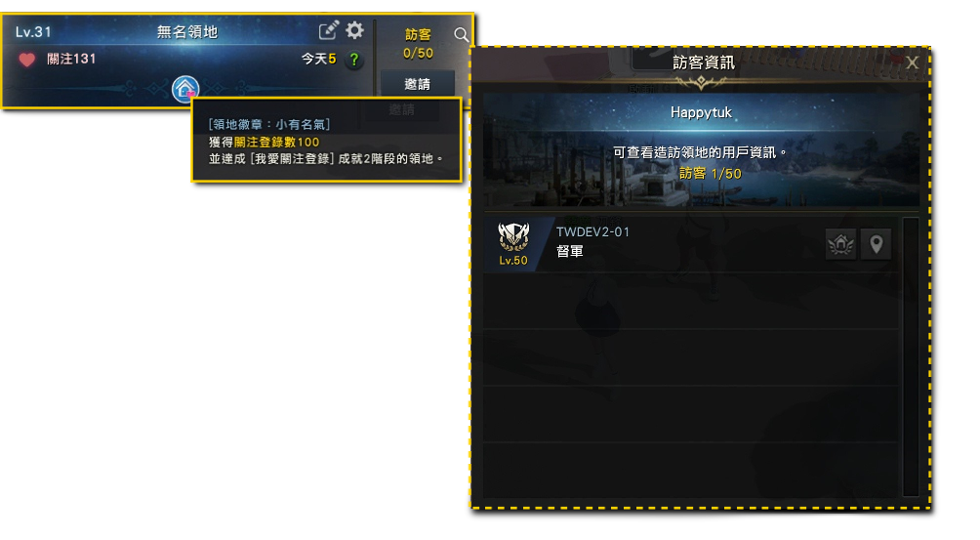980x540 pixels.
Task: Click the visitor search magnifier icon
Action: click(x=461, y=34)
